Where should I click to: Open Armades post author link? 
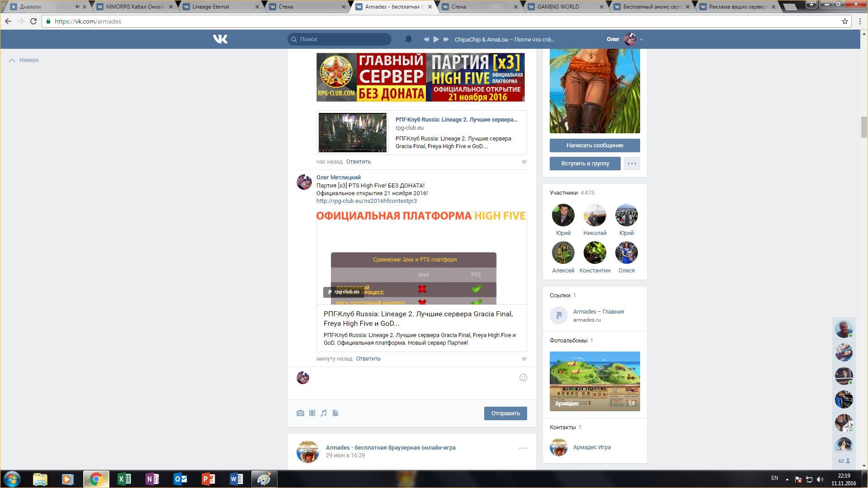[x=391, y=448]
